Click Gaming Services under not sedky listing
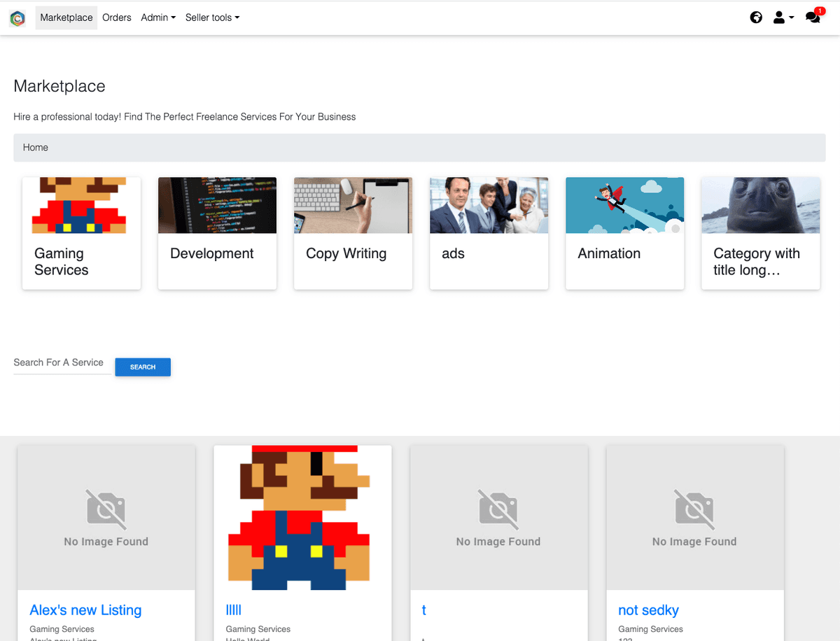The height and width of the screenshot is (641, 840). click(650, 629)
